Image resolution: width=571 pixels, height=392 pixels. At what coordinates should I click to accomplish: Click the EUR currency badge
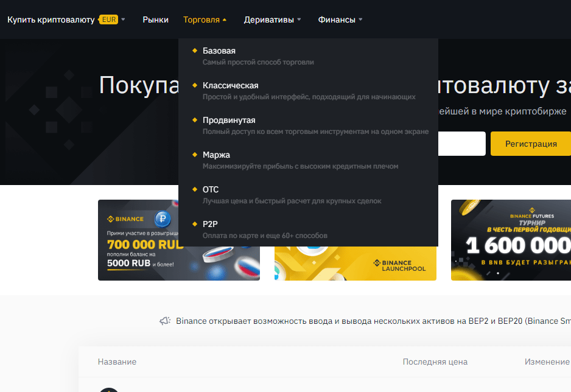[x=109, y=19]
